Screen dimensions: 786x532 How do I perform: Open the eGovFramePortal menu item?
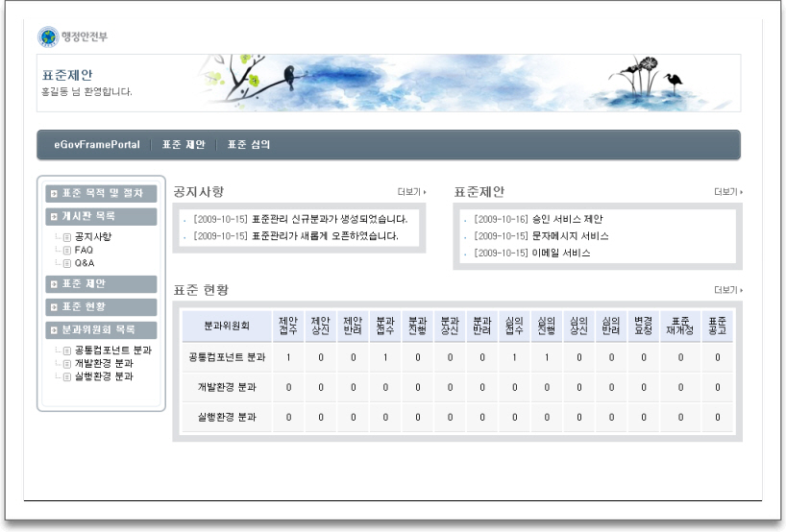coord(97,145)
